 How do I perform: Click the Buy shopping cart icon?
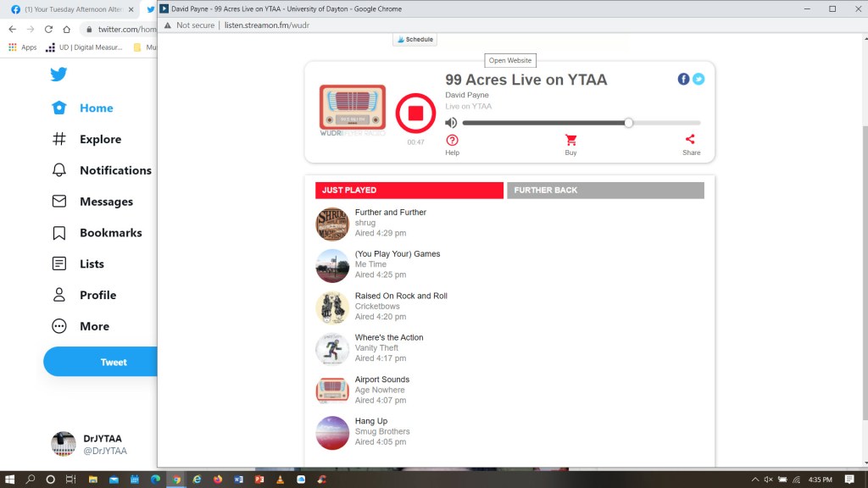(x=570, y=141)
